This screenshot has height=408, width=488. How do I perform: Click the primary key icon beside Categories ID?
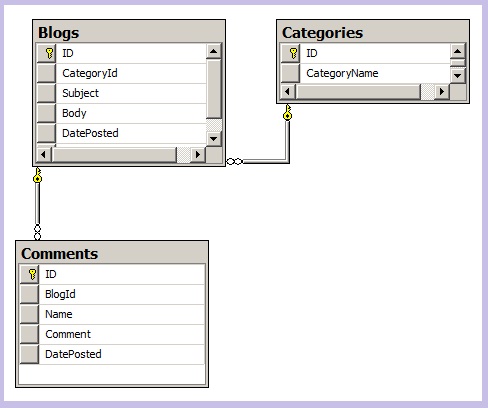pos(293,53)
